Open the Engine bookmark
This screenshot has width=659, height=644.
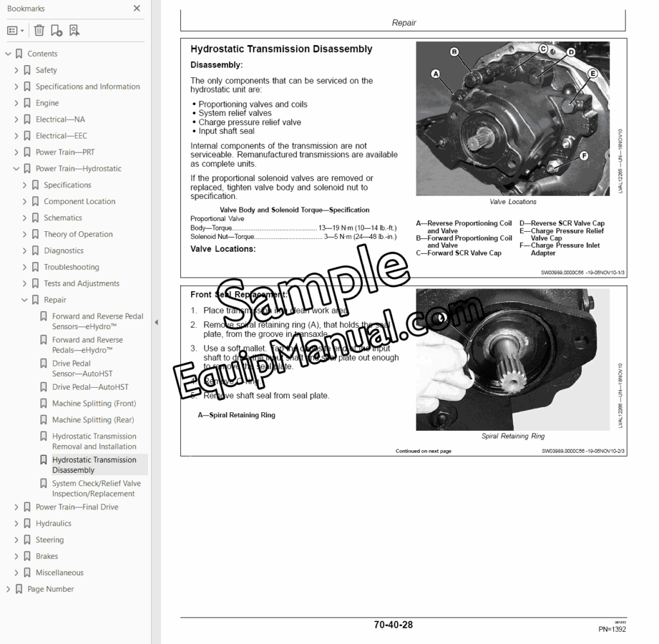pos(47,103)
